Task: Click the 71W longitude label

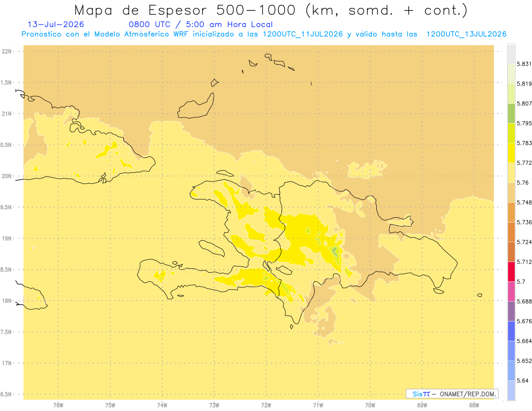Action: pyautogui.click(x=318, y=405)
